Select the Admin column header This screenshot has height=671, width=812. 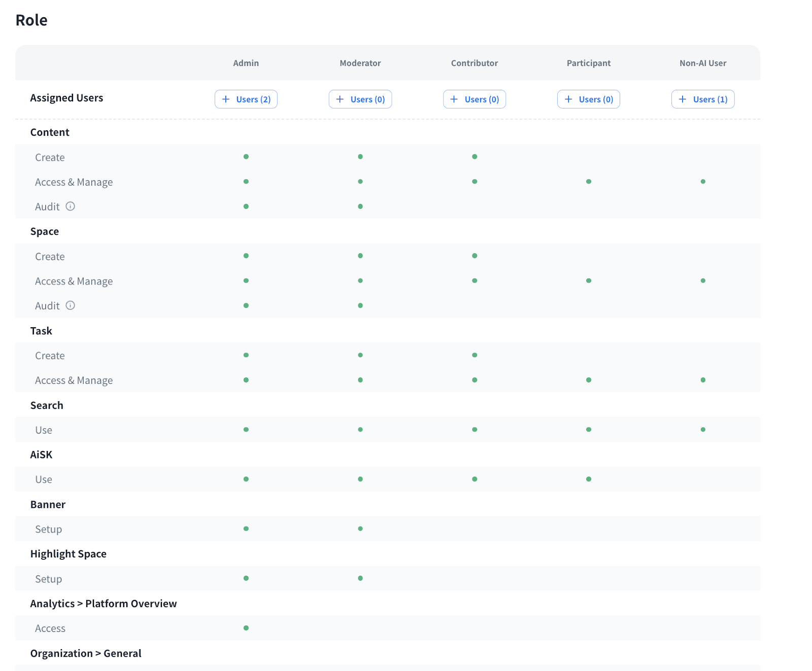coord(246,63)
